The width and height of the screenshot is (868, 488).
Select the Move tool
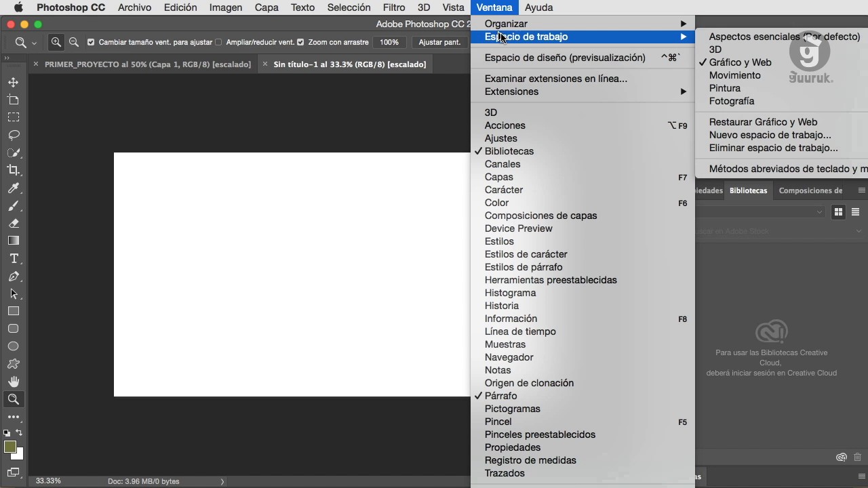coord(14,82)
